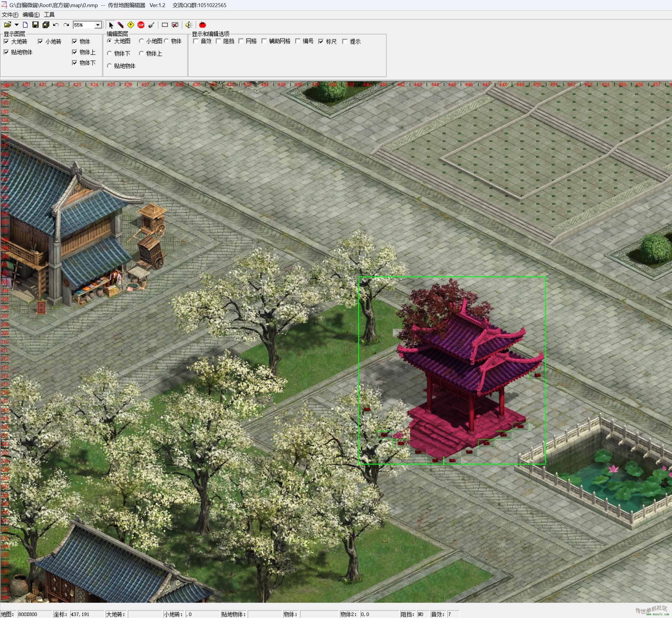Open the 文件(F) menu

tap(10, 15)
